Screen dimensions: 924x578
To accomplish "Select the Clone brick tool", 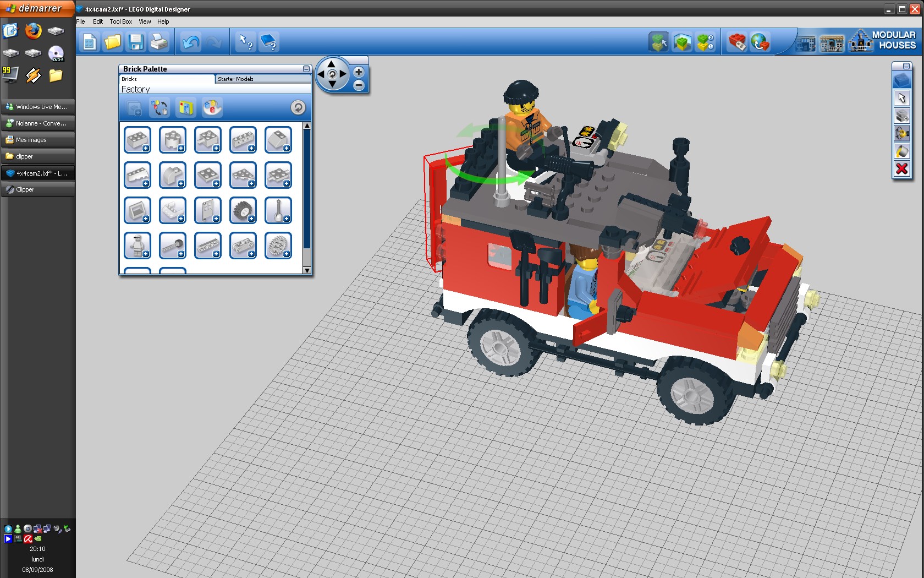I will tap(902, 116).
